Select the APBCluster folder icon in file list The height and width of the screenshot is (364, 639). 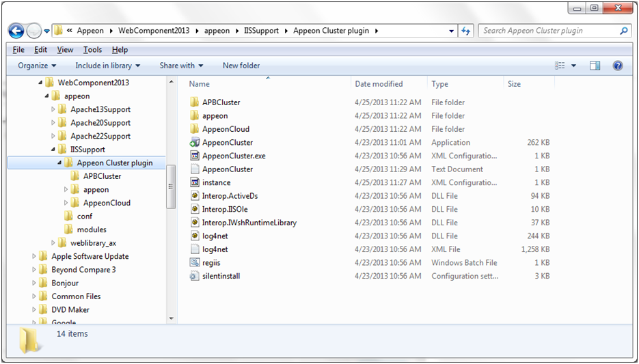[x=195, y=102]
